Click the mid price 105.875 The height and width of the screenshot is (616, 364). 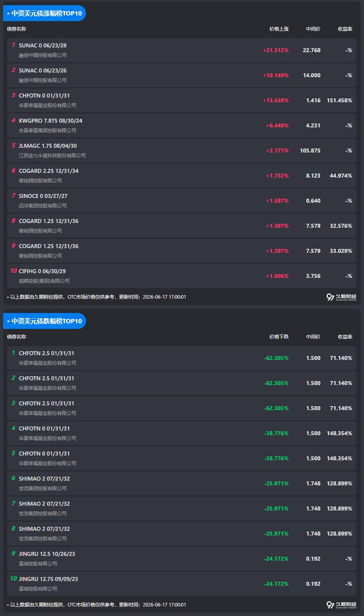click(x=310, y=151)
